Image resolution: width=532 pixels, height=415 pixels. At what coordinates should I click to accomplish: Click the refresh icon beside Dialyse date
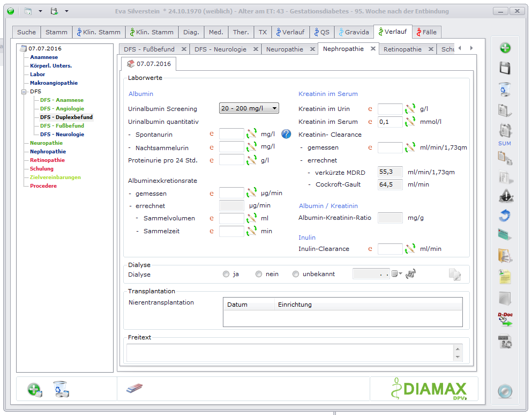coord(410,274)
